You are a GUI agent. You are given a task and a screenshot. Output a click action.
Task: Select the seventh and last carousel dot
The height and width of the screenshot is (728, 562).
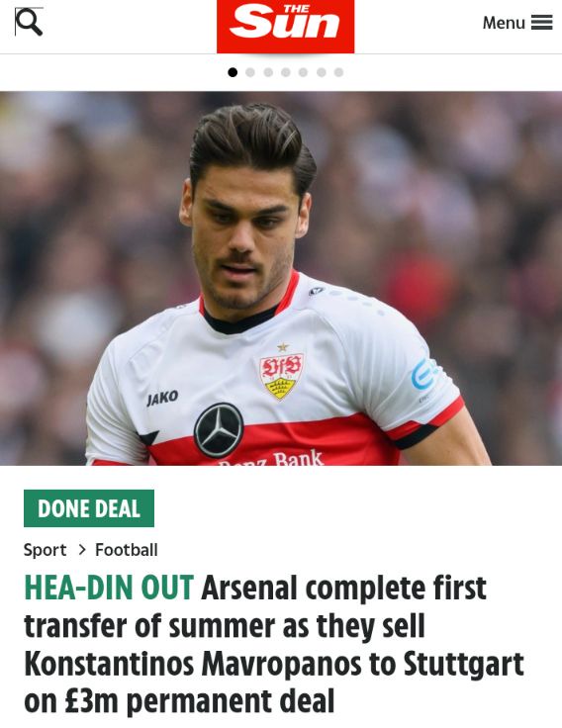click(338, 72)
